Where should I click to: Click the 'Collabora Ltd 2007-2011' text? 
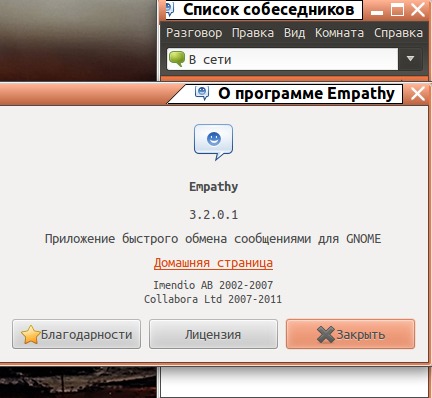tap(213, 299)
